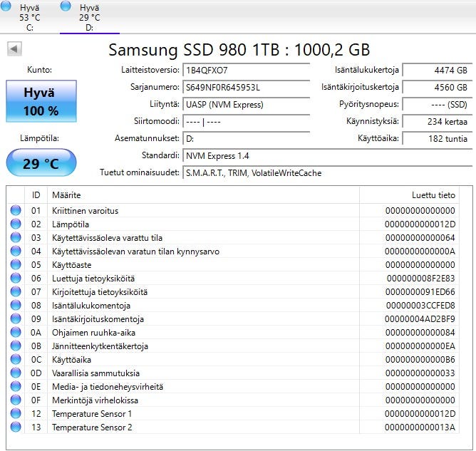Click the ID column header
The width and height of the screenshot is (476, 451).
tap(36, 195)
